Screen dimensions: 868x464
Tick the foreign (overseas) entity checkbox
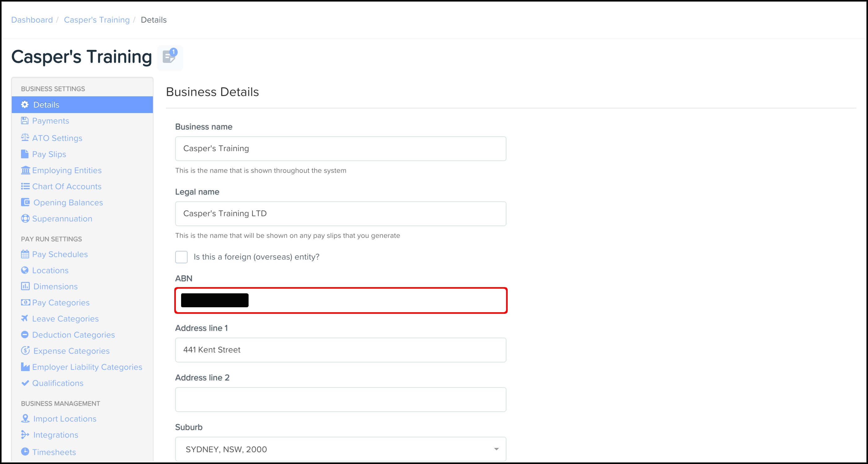point(181,257)
